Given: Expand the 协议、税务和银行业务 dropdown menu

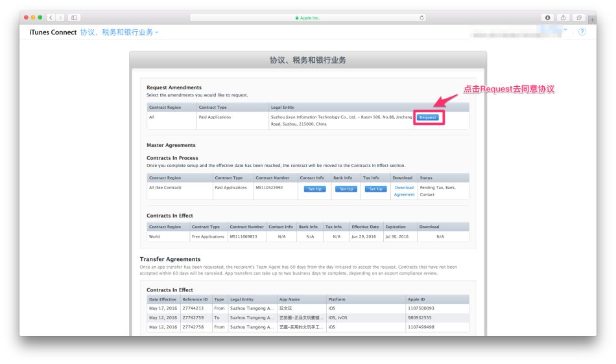Looking at the screenshot, I should [x=119, y=32].
